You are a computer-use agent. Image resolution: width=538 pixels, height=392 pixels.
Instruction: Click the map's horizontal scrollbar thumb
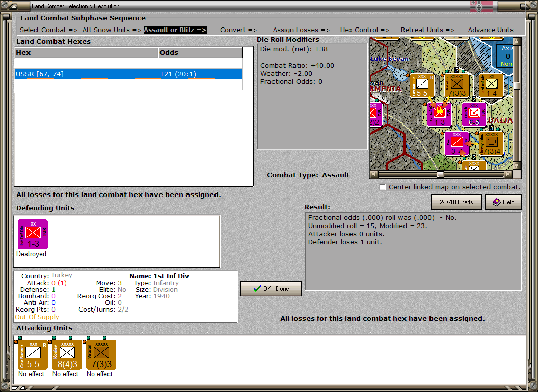point(440,174)
